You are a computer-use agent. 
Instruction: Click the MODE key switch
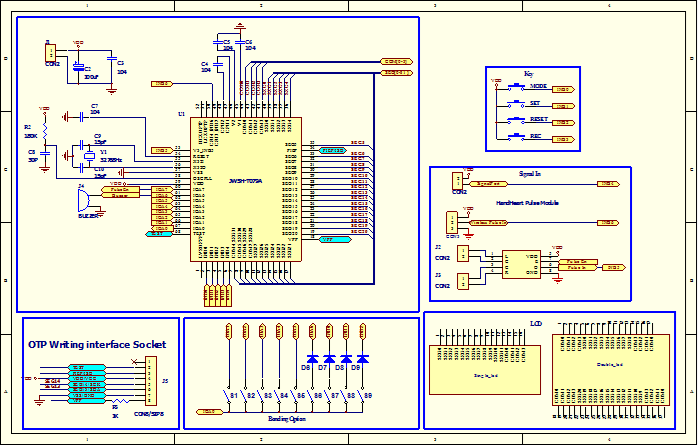pos(516,88)
